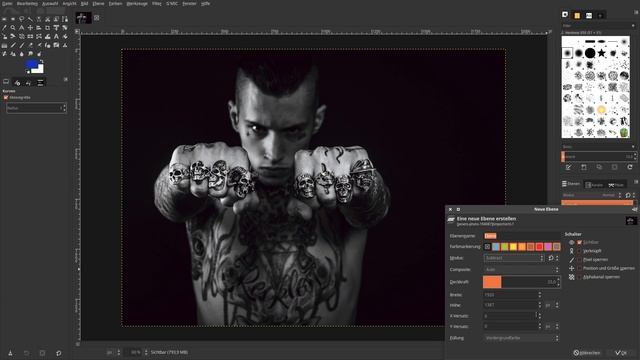Pick the red Farbmarkierung swatch

pyautogui.click(x=539, y=247)
